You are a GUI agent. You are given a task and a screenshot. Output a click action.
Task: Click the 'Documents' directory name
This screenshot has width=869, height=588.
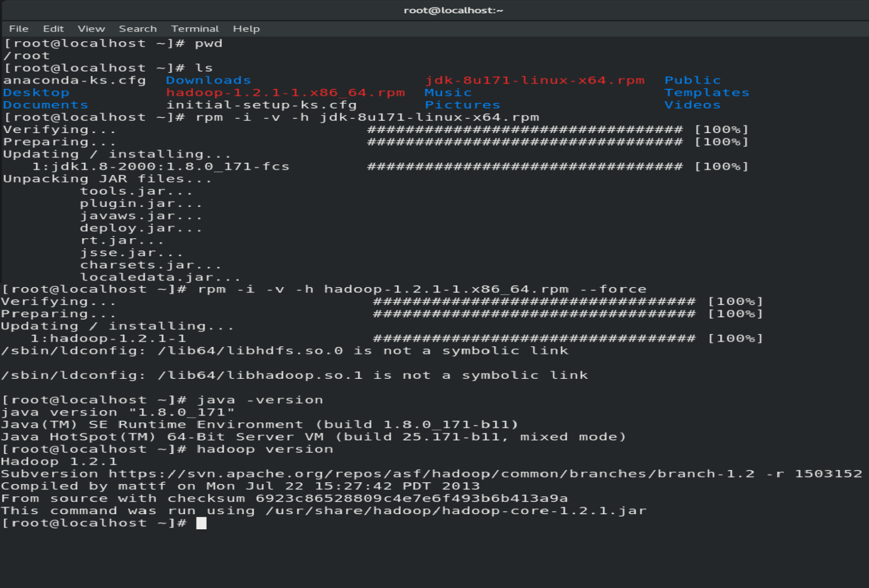[x=45, y=105]
